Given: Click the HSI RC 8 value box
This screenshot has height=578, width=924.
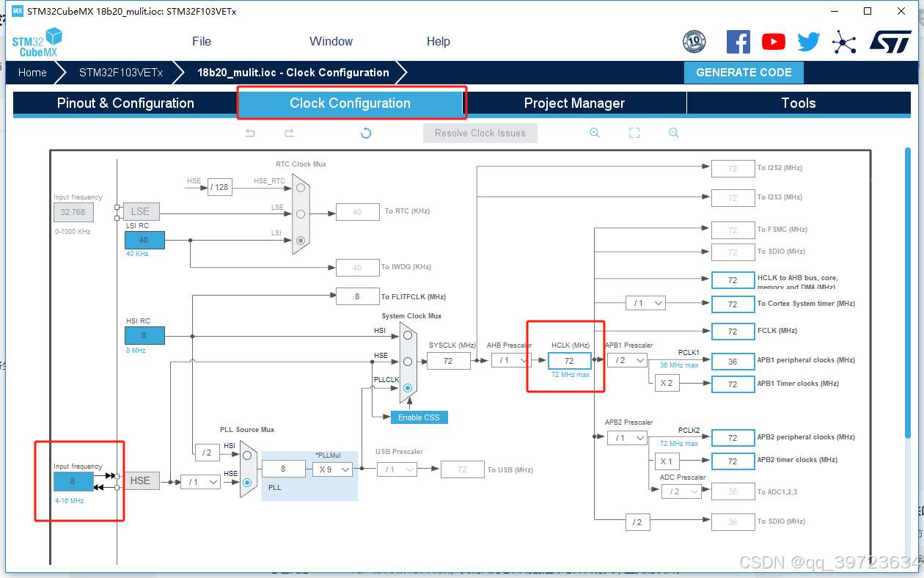Looking at the screenshot, I should coord(144,335).
